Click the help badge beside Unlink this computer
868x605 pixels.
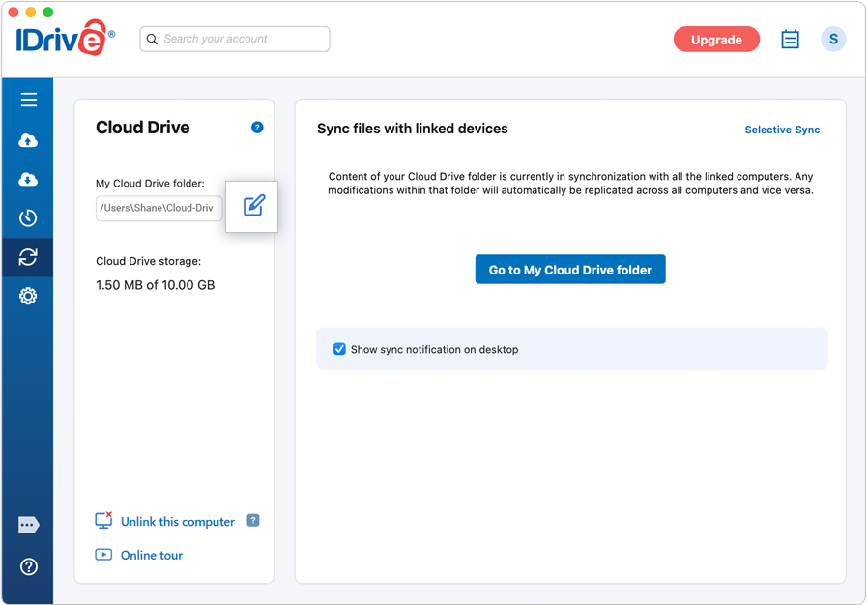(x=253, y=520)
